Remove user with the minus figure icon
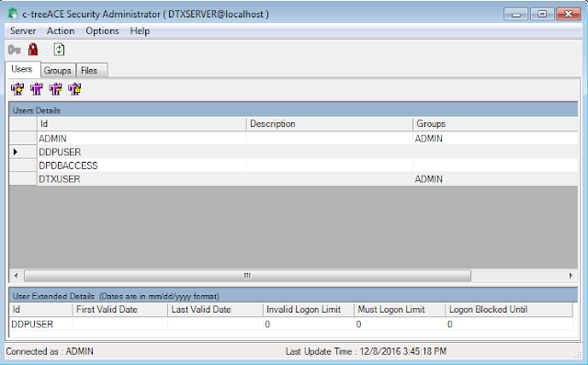Viewport: 588px width, 365px height. [55, 89]
